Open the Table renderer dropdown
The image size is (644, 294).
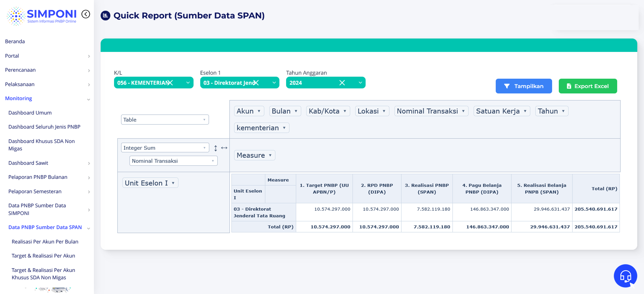pos(165,120)
